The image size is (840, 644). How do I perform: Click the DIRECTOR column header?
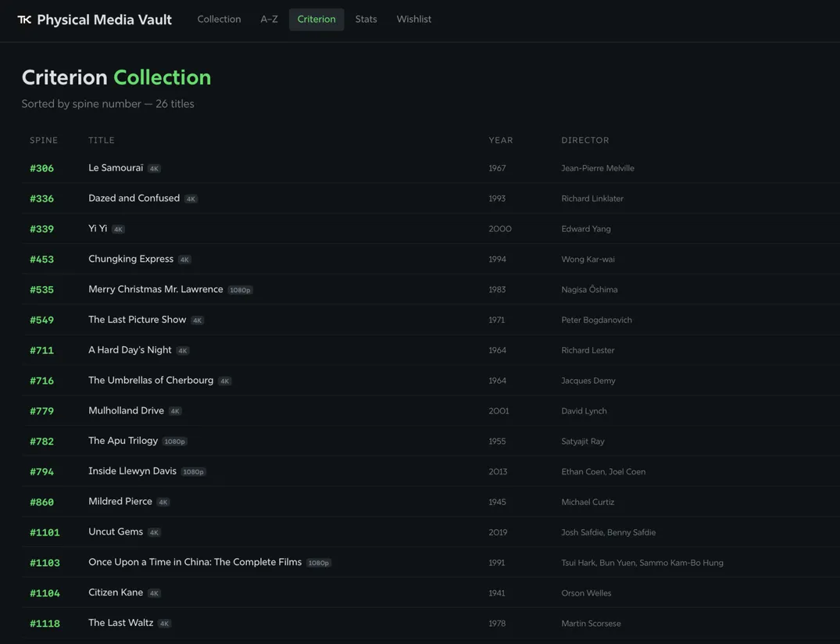(x=585, y=141)
